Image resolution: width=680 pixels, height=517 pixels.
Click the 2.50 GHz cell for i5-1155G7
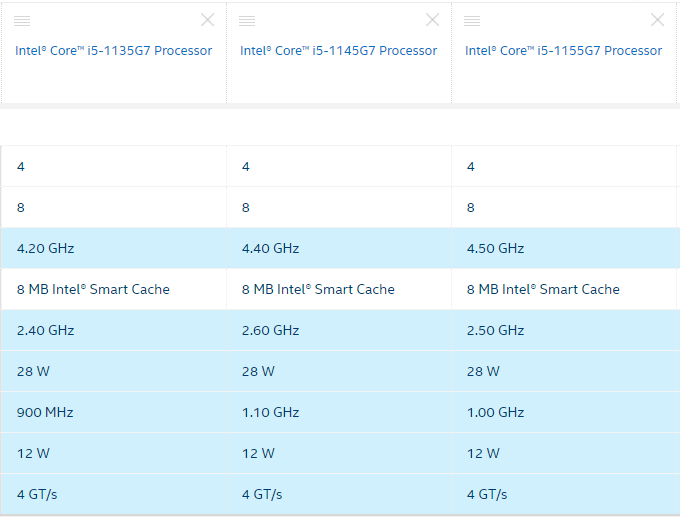564,330
